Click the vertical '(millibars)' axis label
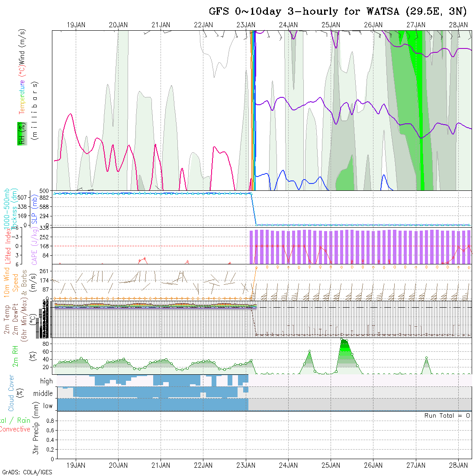 pyautogui.click(x=35, y=111)
